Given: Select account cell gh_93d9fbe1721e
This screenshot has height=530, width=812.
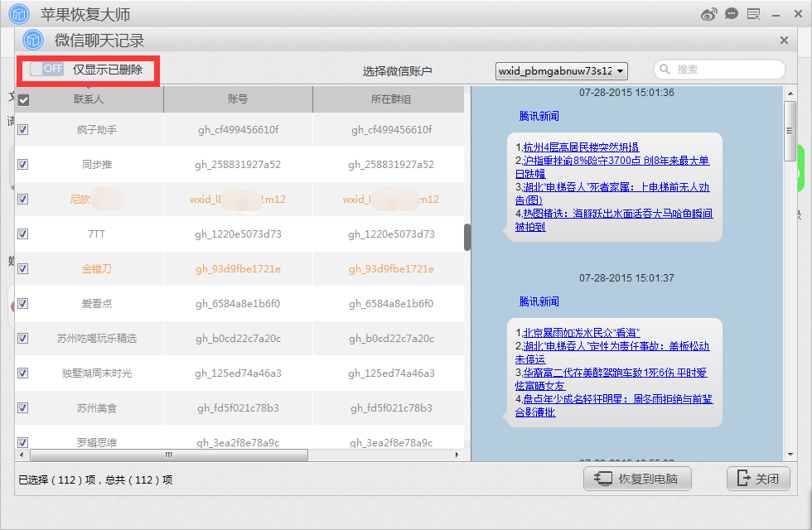Looking at the screenshot, I should [239, 268].
